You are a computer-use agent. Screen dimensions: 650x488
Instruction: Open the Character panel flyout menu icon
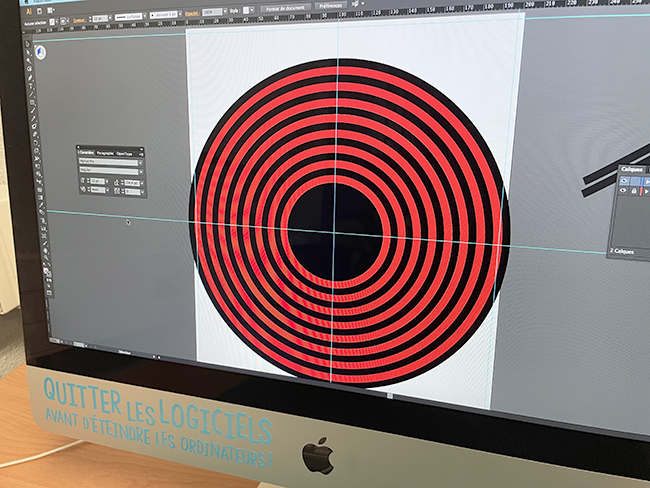click(x=141, y=154)
